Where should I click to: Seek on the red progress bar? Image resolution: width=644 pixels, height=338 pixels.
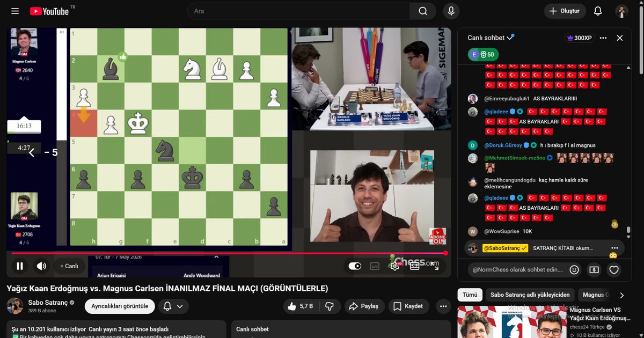coord(229,253)
